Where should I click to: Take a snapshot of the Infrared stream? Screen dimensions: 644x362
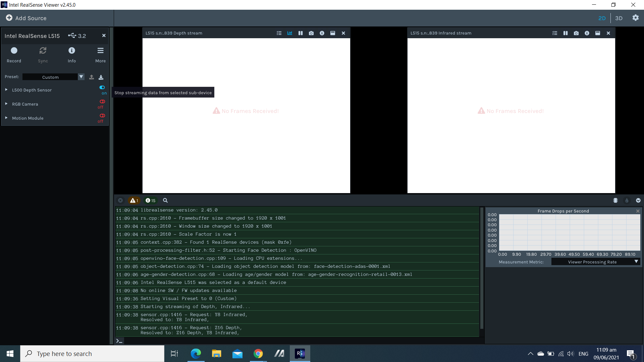coord(576,33)
